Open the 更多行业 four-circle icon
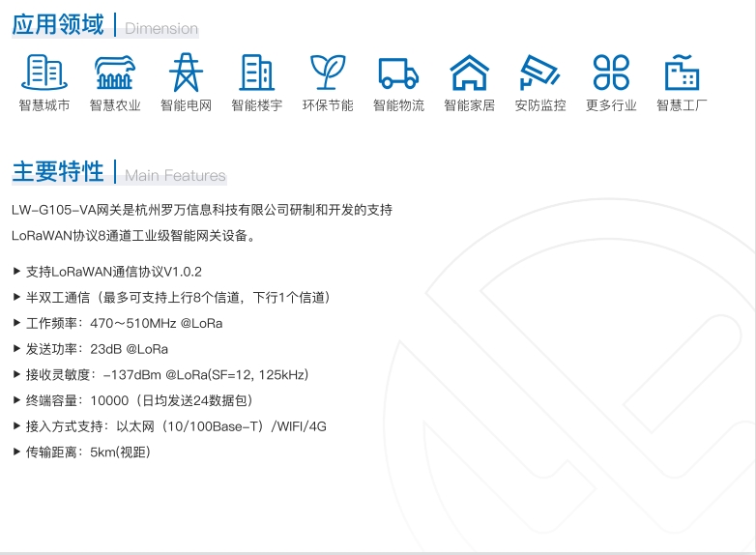This screenshot has height=555, width=756. (x=611, y=73)
